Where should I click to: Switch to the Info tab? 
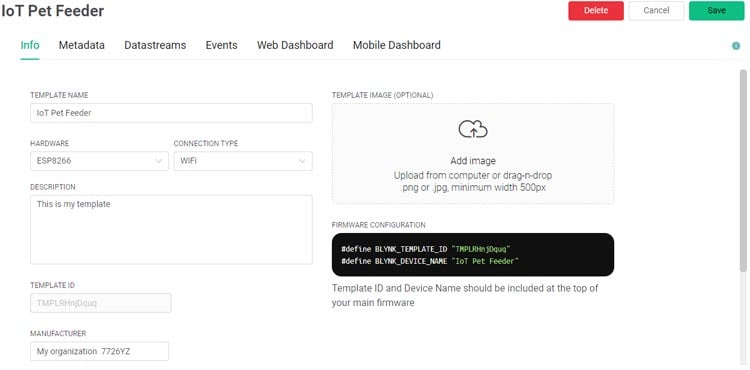coord(30,45)
